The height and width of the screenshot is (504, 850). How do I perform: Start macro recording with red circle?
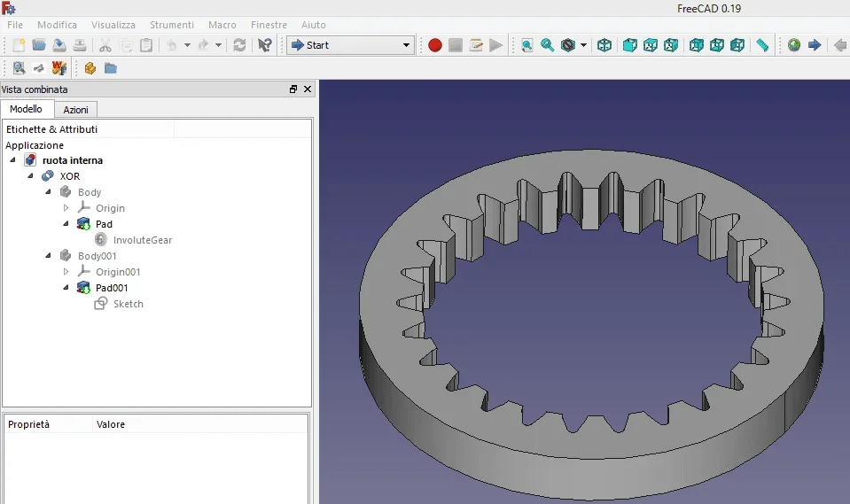pos(435,45)
